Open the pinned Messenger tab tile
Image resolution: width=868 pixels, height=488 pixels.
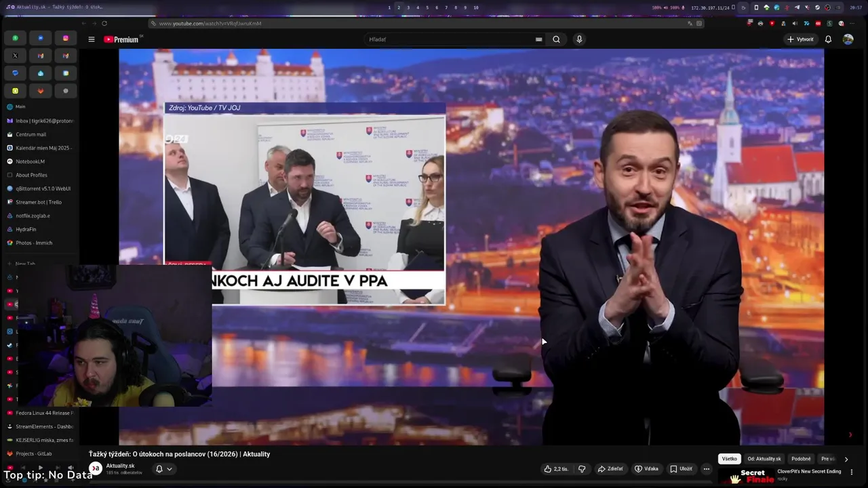[x=40, y=38]
